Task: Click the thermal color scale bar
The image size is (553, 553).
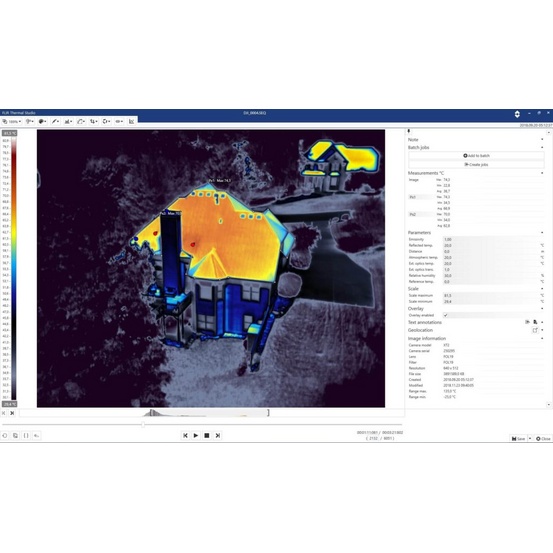Action: (13, 268)
